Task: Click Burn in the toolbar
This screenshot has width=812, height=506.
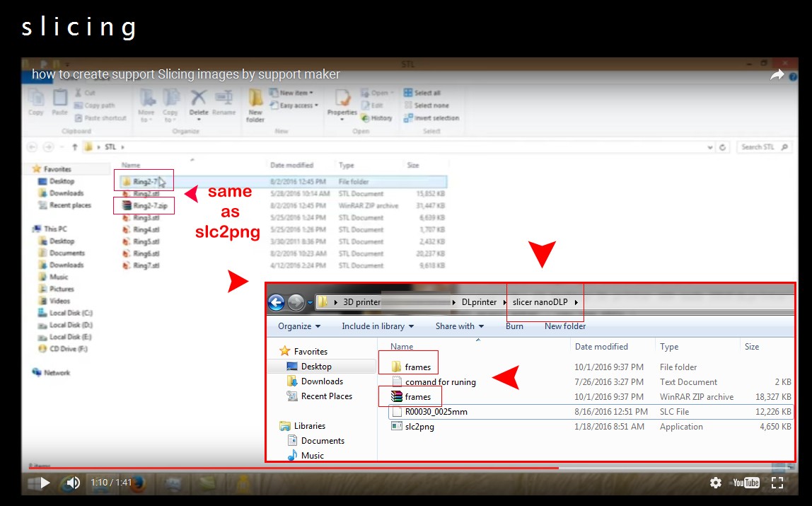Action: 514,326
